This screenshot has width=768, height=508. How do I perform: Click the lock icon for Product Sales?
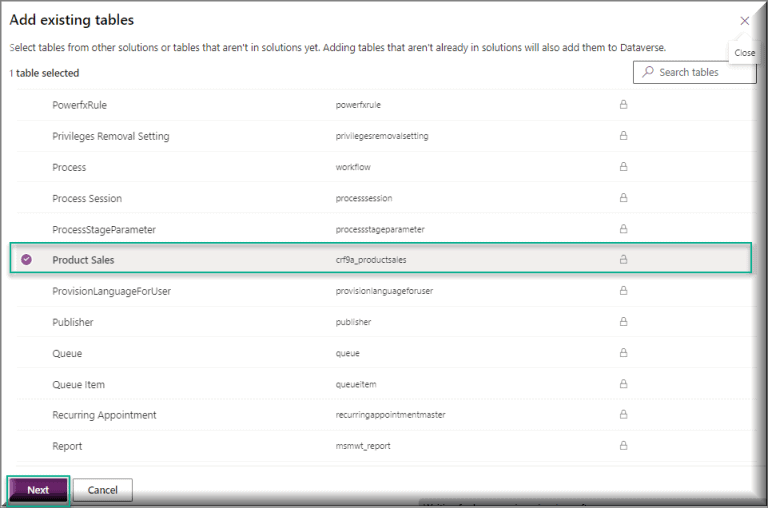click(624, 259)
